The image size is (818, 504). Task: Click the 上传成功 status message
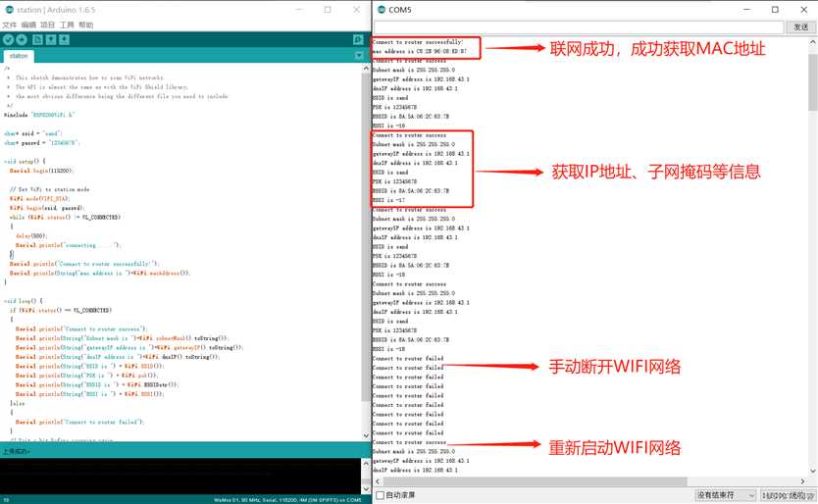pos(16,451)
